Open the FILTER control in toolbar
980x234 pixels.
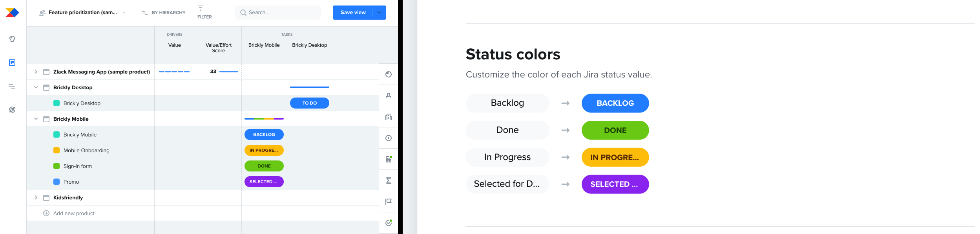tap(204, 12)
